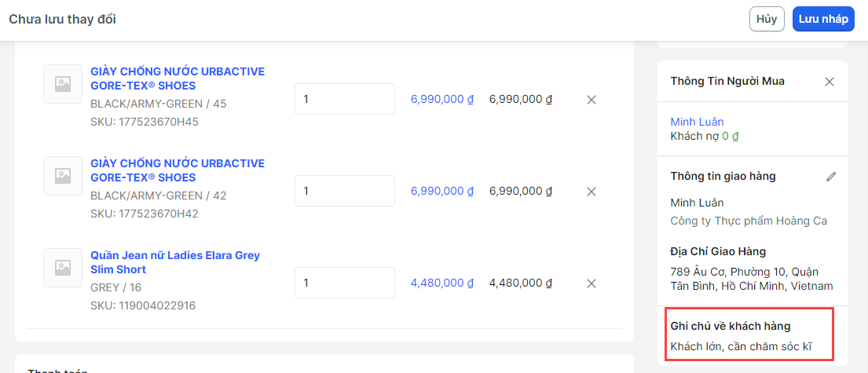868x373 pixels.
Task: Remove the Ladies Elara Grey jeans item
Action: click(591, 283)
